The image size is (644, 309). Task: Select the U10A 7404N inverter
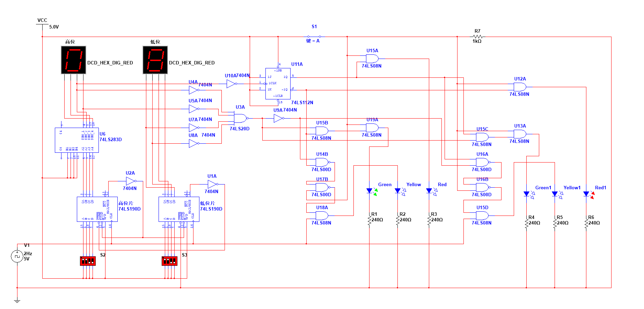(x=232, y=84)
